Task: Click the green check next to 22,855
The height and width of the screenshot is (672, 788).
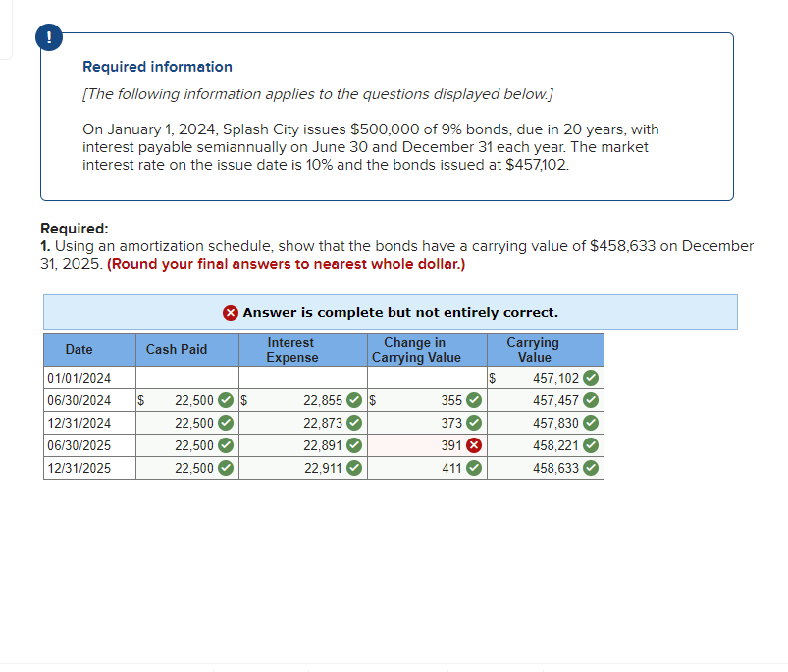Action: point(354,400)
